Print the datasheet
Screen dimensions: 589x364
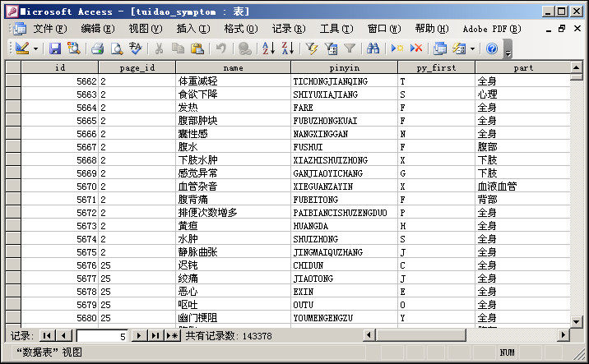98,48
